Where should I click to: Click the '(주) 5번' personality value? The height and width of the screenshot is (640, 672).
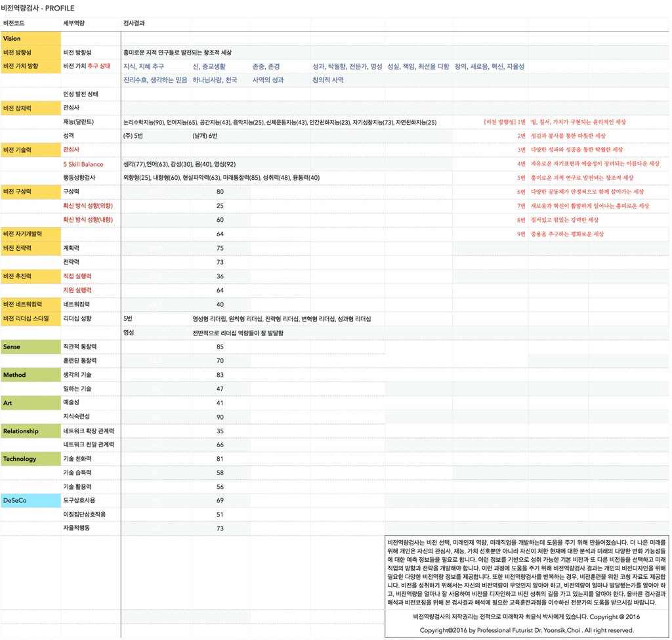point(133,136)
